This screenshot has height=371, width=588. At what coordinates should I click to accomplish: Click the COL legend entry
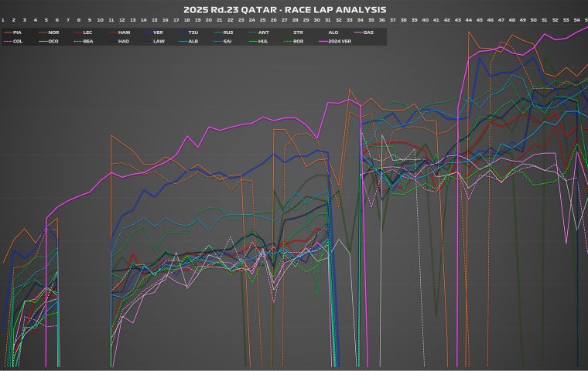point(17,40)
